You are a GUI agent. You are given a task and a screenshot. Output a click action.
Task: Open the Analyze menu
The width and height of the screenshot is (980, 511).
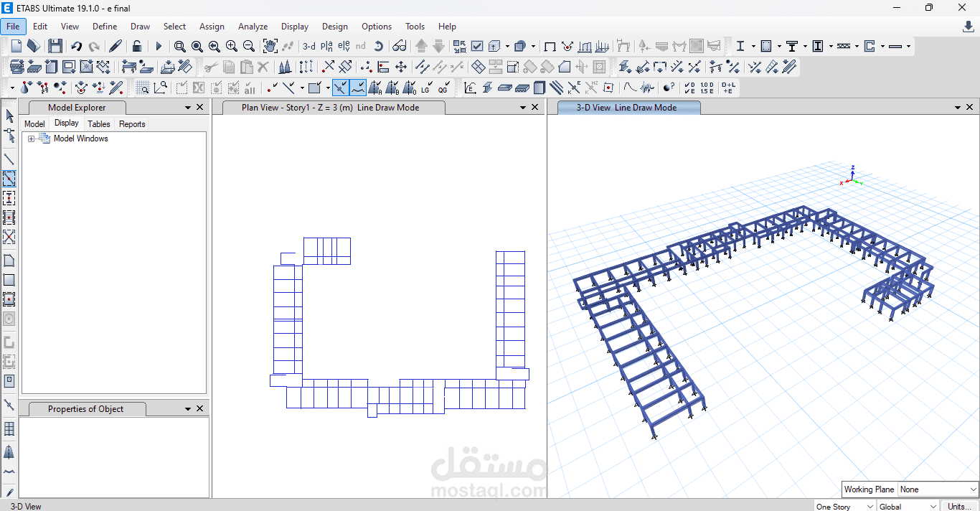click(253, 27)
